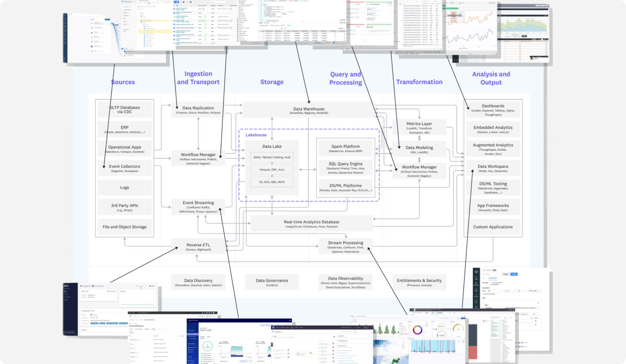Select the Operational Apps box
The height and width of the screenshot is (364, 626).
click(x=124, y=149)
